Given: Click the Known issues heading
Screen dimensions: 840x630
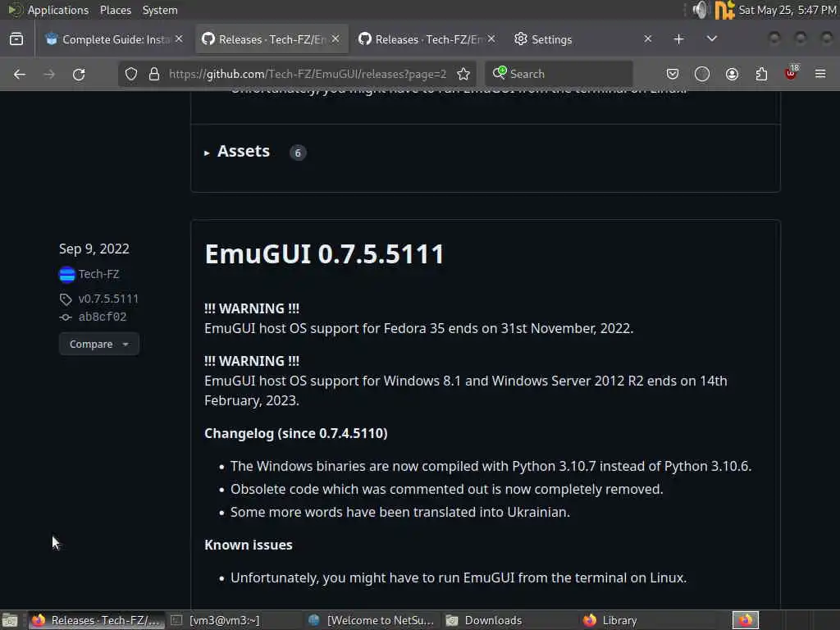Looking at the screenshot, I should [249, 545].
